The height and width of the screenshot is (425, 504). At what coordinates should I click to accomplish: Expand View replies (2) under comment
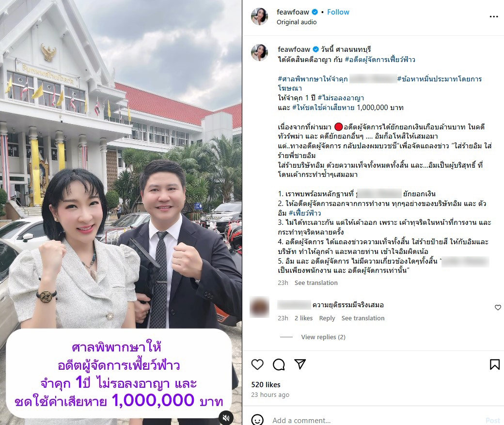click(323, 337)
